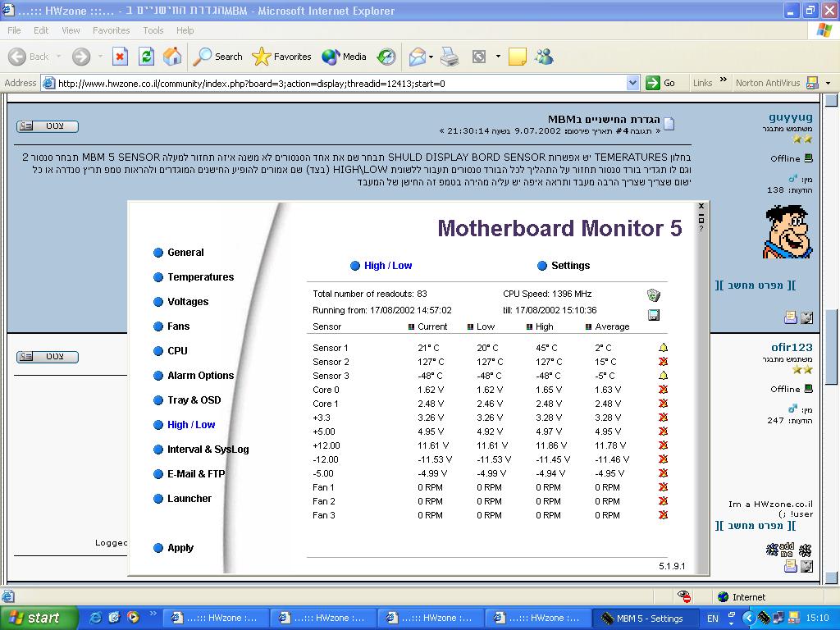Image resolution: width=840 pixels, height=630 pixels.
Task: Toggle alarm bell for Sensor 1
Action: (663, 348)
